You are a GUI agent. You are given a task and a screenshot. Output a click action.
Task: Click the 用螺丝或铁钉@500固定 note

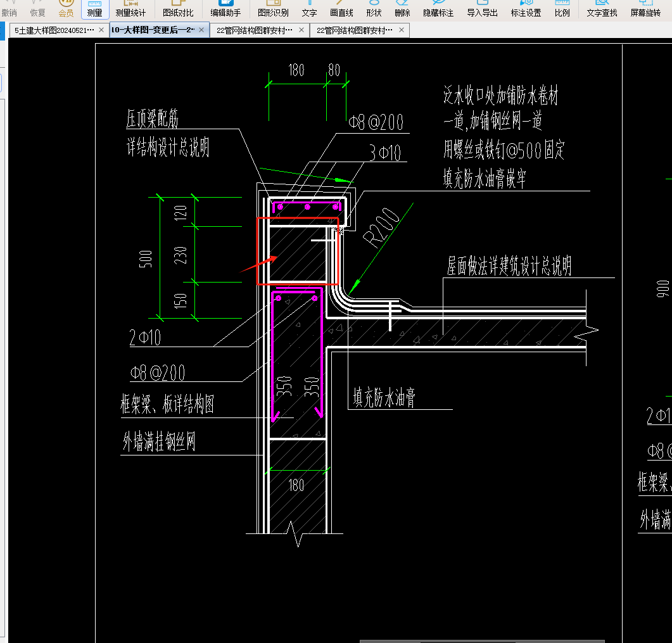point(504,150)
